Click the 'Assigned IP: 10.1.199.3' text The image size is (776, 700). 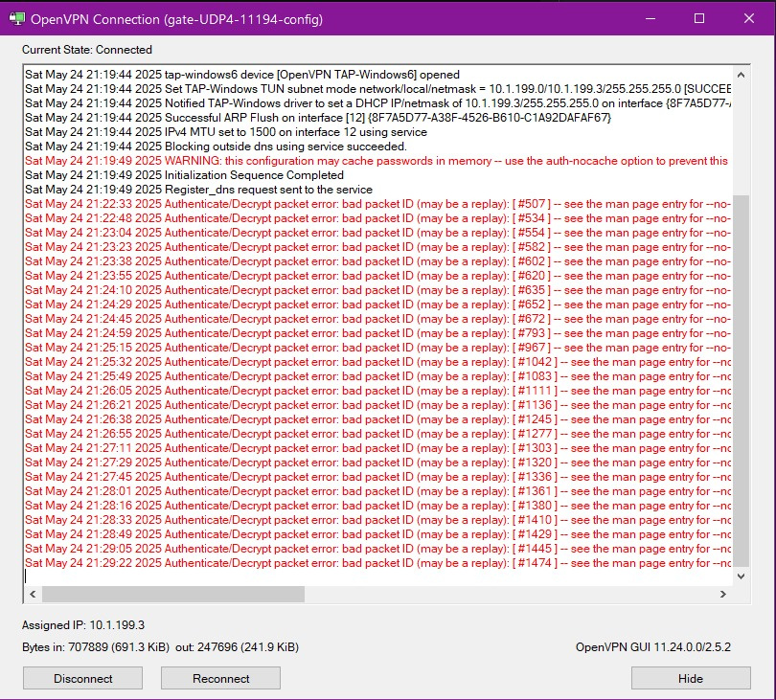[x=83, y=624]
